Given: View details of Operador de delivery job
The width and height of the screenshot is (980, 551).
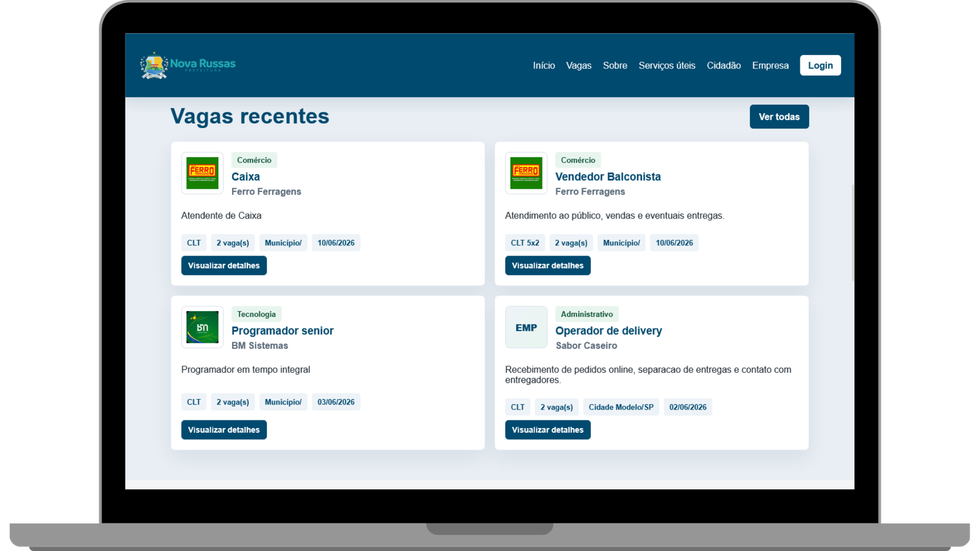Looking at the screenshot, I should tap(548, 430).
